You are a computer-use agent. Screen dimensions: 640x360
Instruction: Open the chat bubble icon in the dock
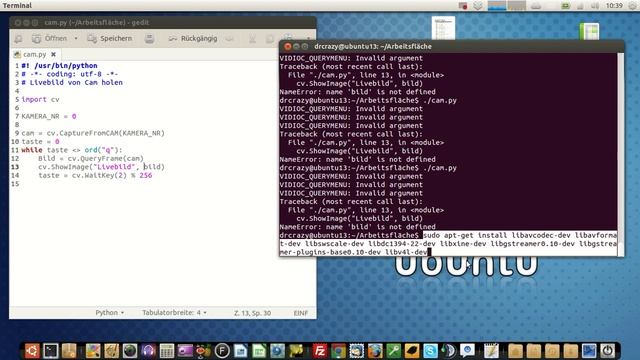coord(467,351)
